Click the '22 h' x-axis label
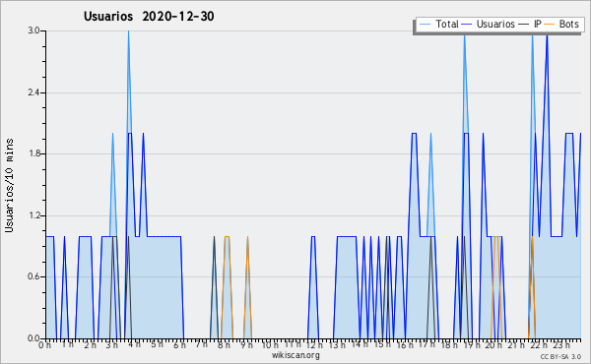This screenshot has height=364, width=591. (539, 345)
